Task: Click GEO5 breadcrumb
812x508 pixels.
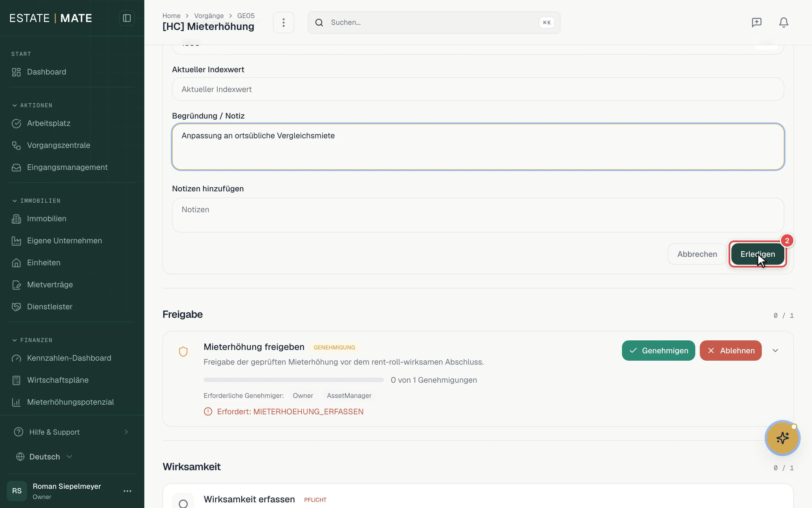Action: 246,16
